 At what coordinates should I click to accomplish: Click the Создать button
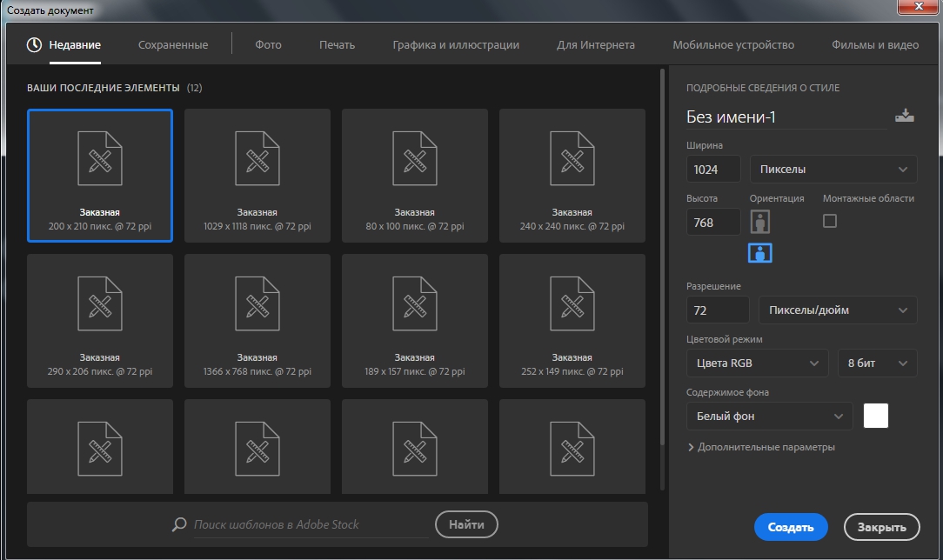tap(791, 527)
